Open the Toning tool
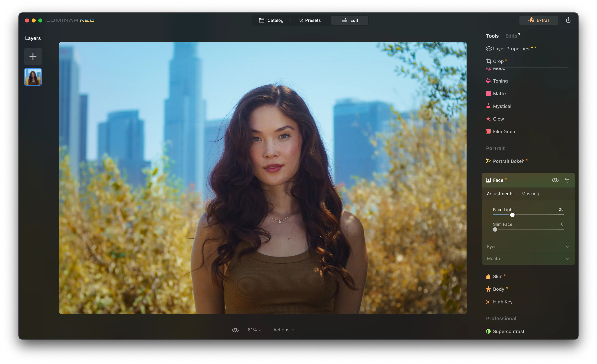 (501, 81)
